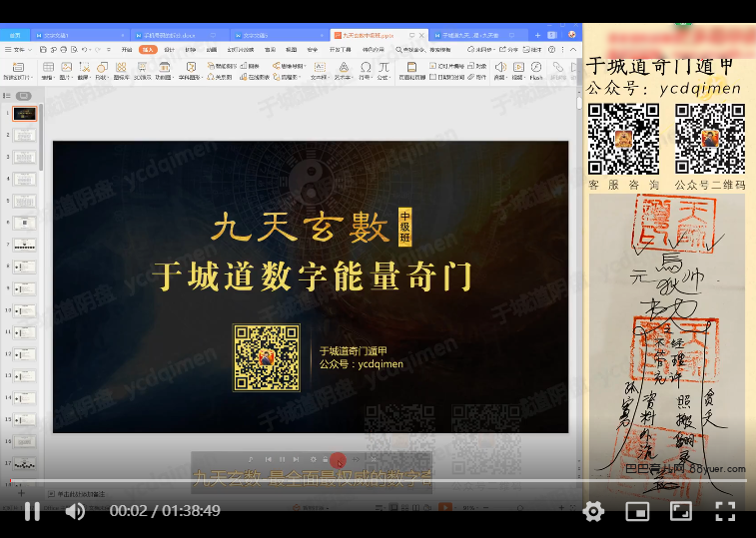
Task: Click the 公众号二维码 QR code
Action: pos(710,139)
